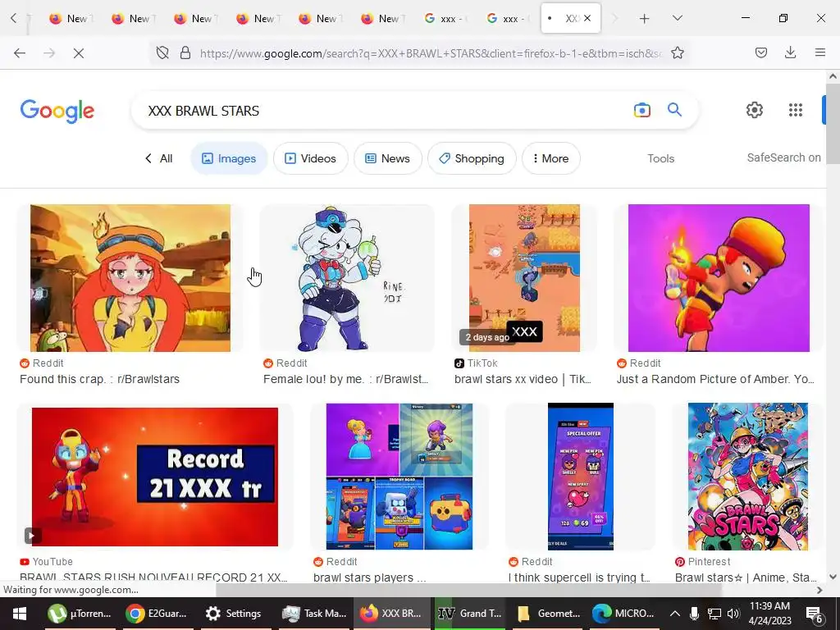Screen dimensions: 840x630
Task: Expand the More filters menu
Action: tap(550, 158)
